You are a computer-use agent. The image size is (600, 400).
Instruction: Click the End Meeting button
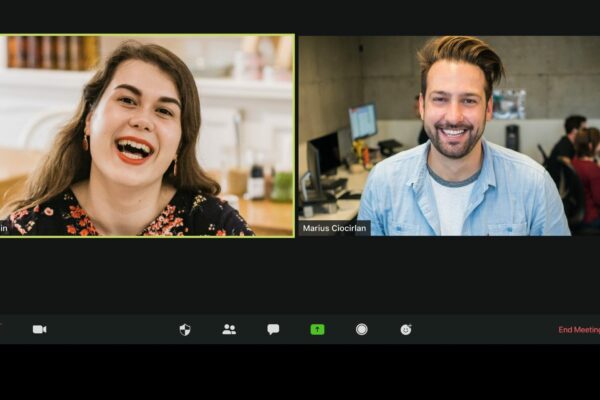pos(578,330)
